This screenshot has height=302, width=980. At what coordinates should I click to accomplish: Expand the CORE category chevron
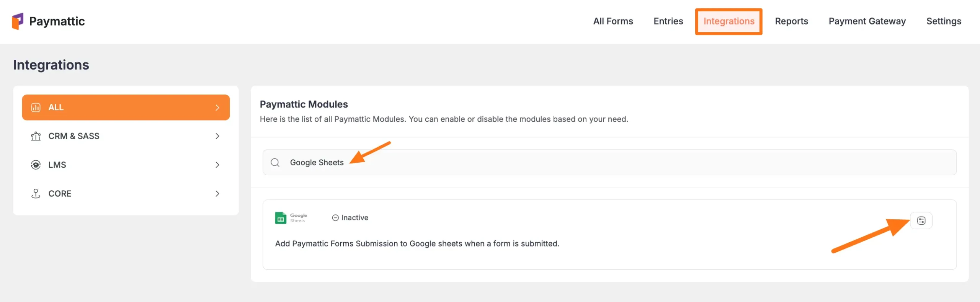point(217,194)
